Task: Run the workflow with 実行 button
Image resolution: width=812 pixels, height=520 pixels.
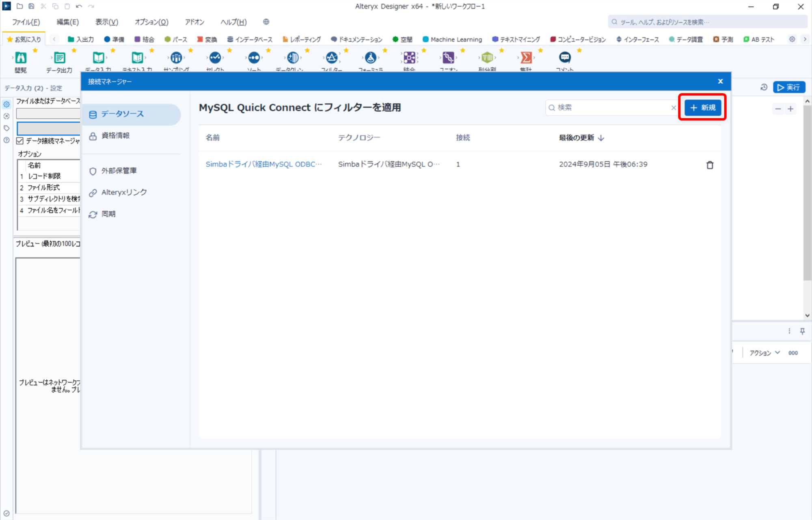Action: coord(789,87)
